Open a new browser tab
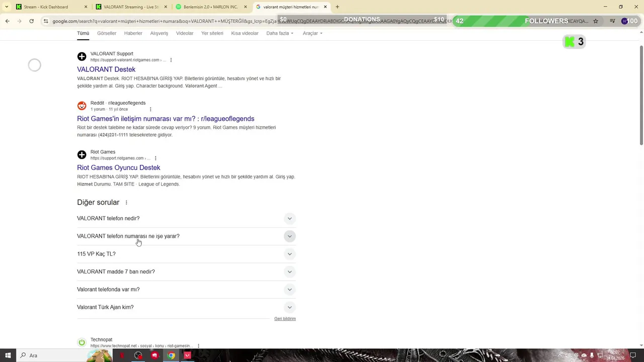The width and height of the screenshot is (644, 362). click(x=337, y=7)
